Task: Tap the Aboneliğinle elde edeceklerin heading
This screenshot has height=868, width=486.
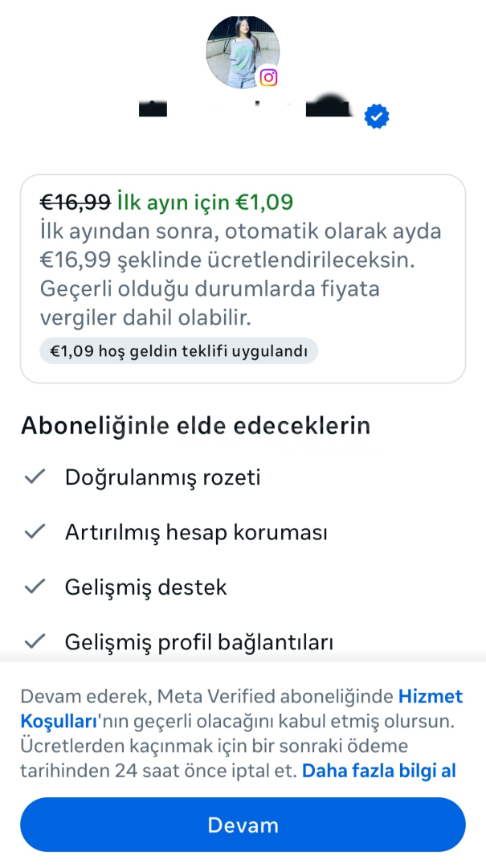Action: tap(195, 425)
